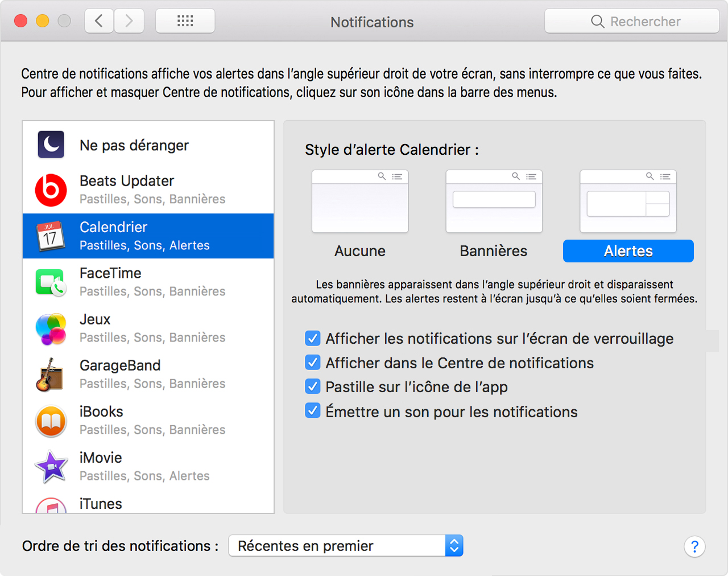Select the Beats Updater app icon
This screenshot has width=728, height=576.
51,190
